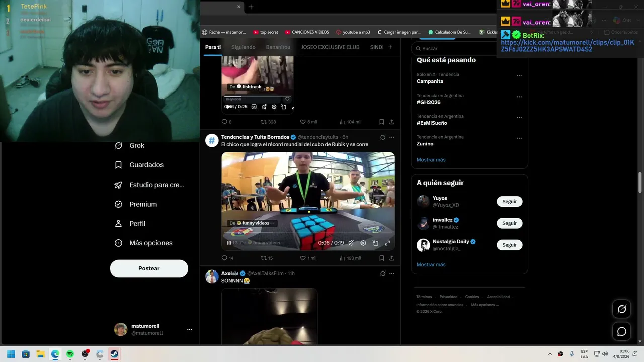Repost the Rubik video from player controls
Viewport: 644px width, 362px height.
[x=375, y=243]
